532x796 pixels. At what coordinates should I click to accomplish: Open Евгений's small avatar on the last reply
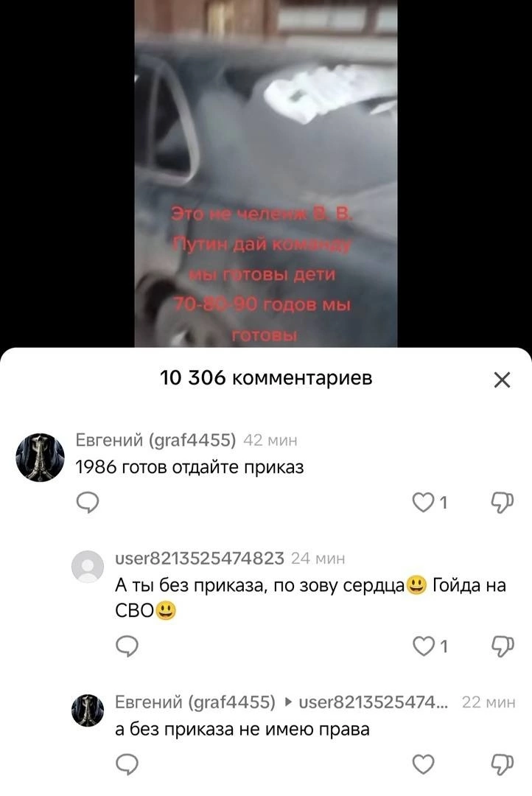click(87, 711)
